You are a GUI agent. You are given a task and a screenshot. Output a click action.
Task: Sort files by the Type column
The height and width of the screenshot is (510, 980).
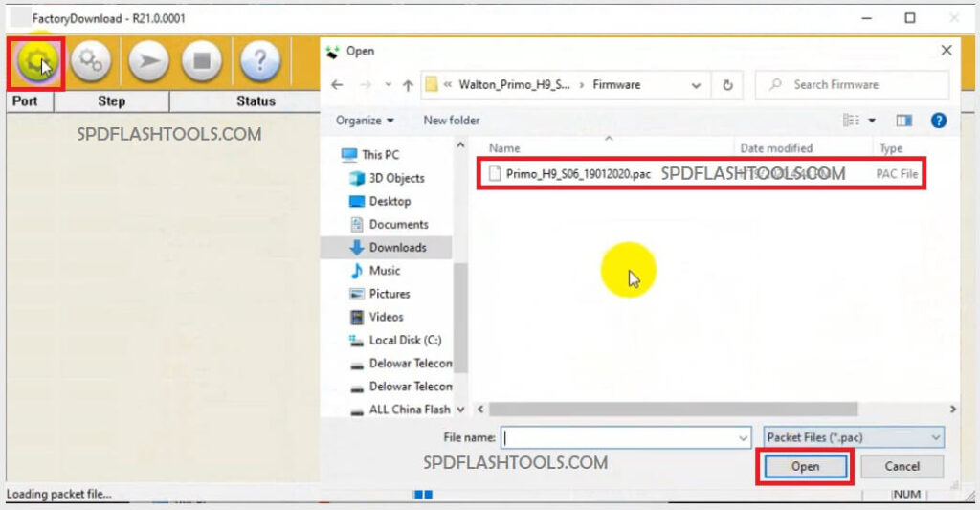(891, 148)
